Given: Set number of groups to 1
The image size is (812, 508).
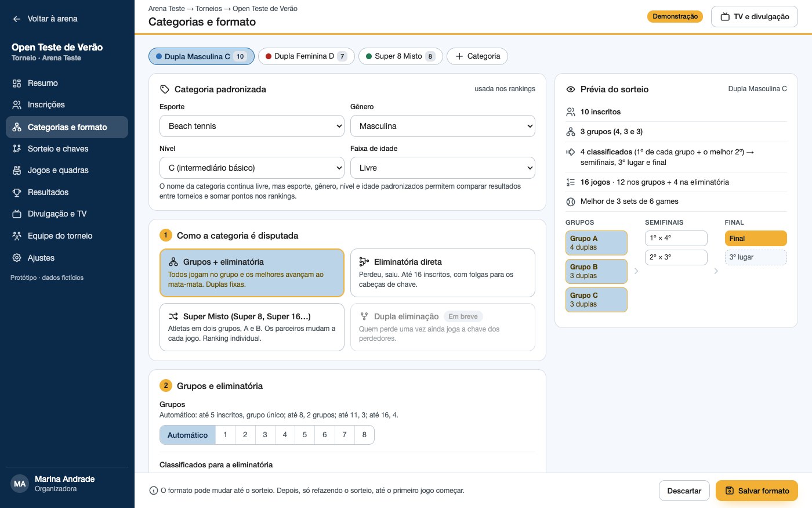Looking at the screenshot, I should tap(225, 435).
